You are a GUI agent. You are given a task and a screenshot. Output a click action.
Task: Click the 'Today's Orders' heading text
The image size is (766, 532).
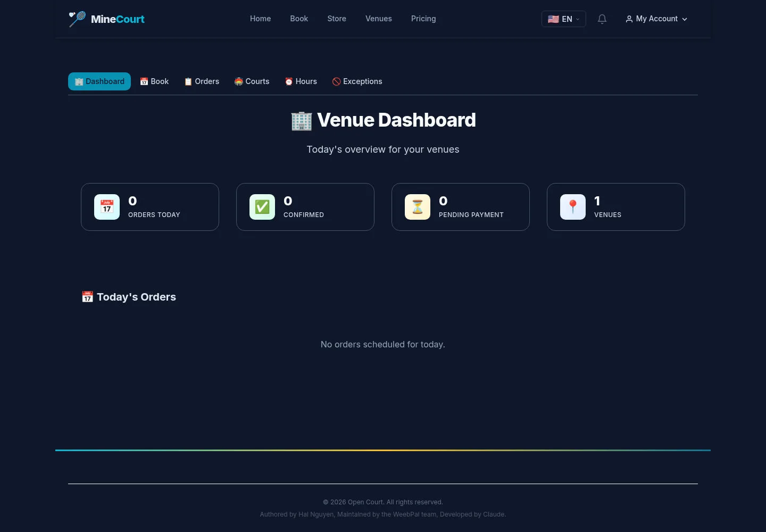pyautogui.click(x=136, y=297)
